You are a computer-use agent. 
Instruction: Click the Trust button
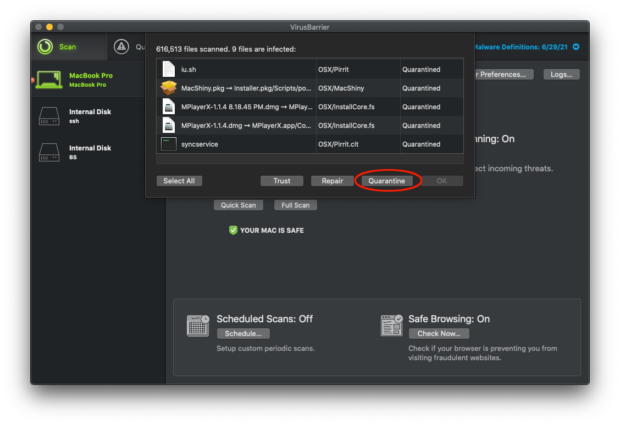point(282,181)
